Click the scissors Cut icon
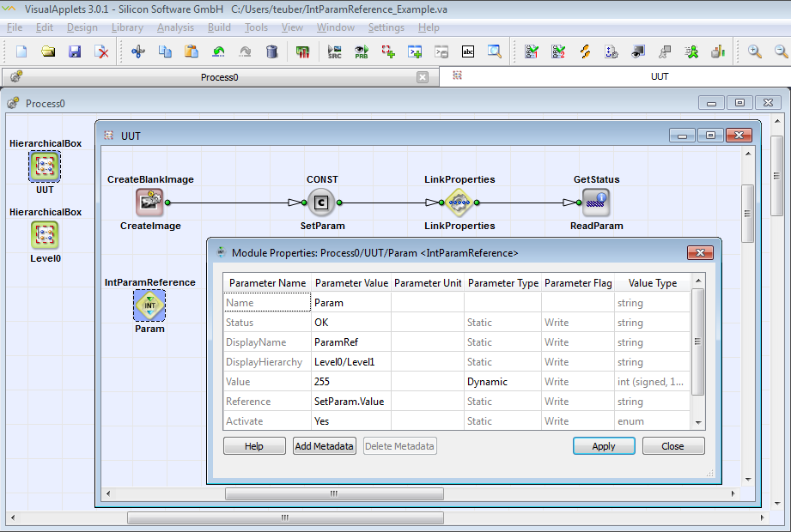Image resolution: width=791 pixels, height=532 pixels. pyautogui.click(x=137, y=51)
